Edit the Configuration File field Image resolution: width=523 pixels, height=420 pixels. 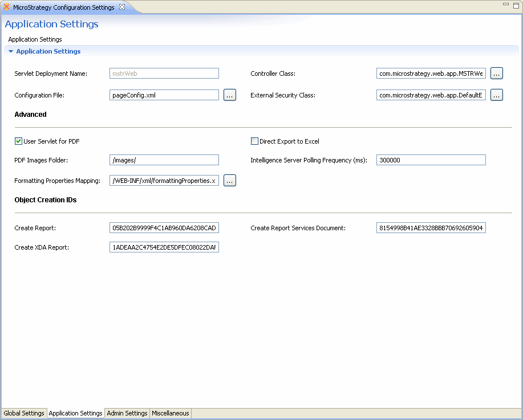pos(164,95)
